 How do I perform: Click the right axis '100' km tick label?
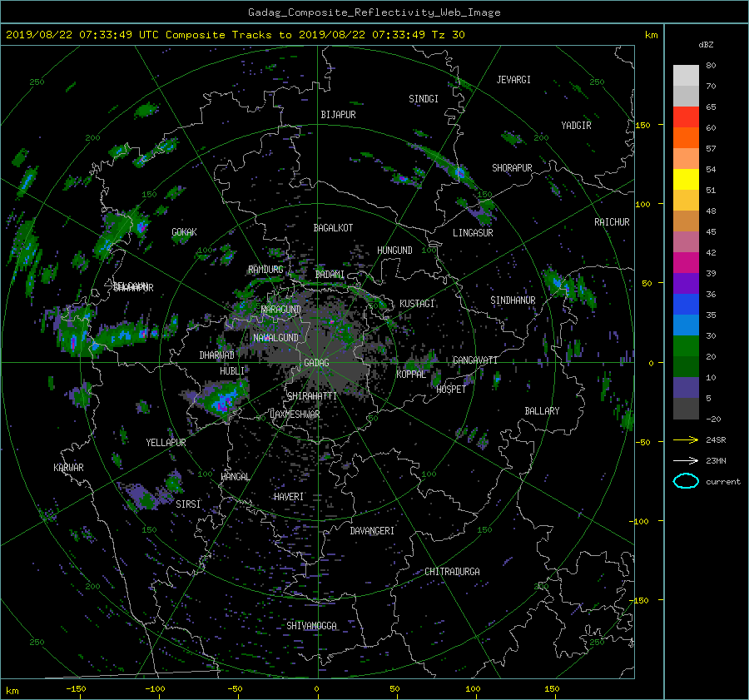[x=643, y=204]
